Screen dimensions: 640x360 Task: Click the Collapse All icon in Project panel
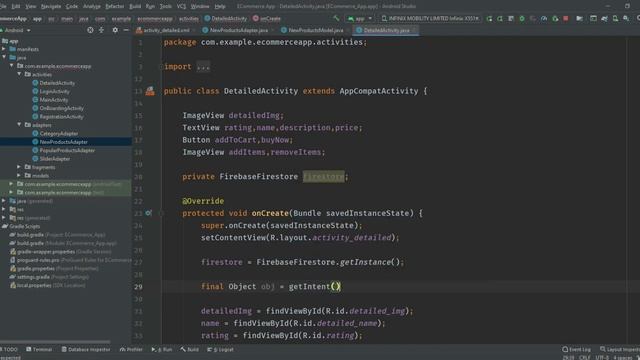coord(101,30)
